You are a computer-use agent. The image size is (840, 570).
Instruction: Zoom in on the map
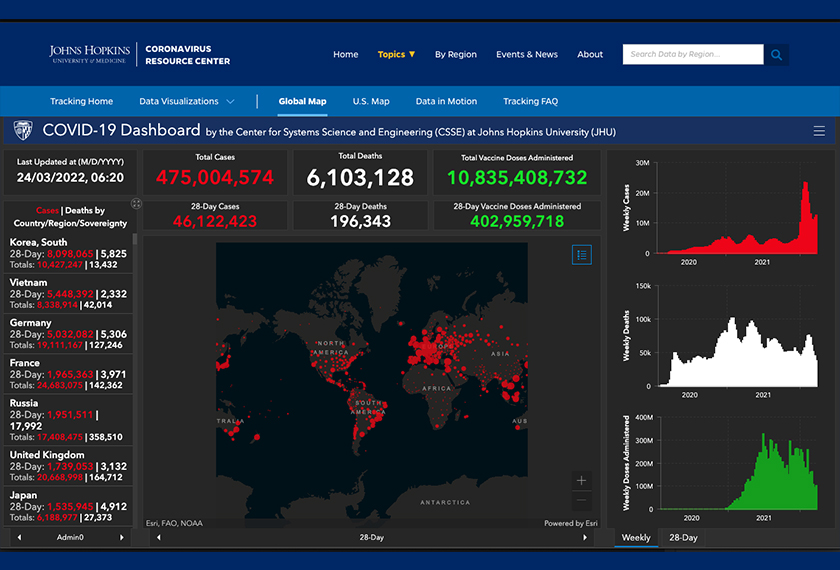pos(582,480)
